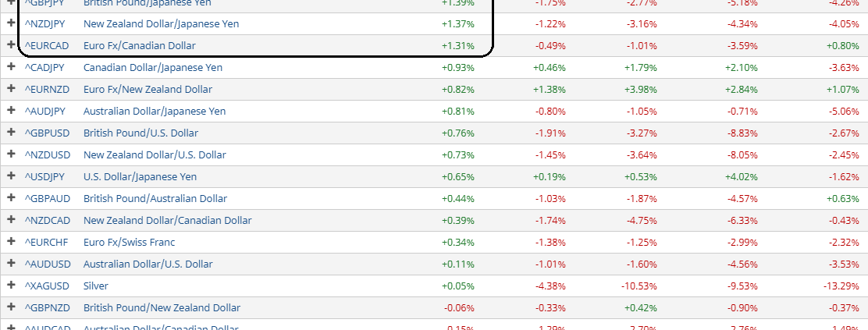
Task: Open U.S. Dollar/Japanese Yen name link
Action: coord(140,177)
